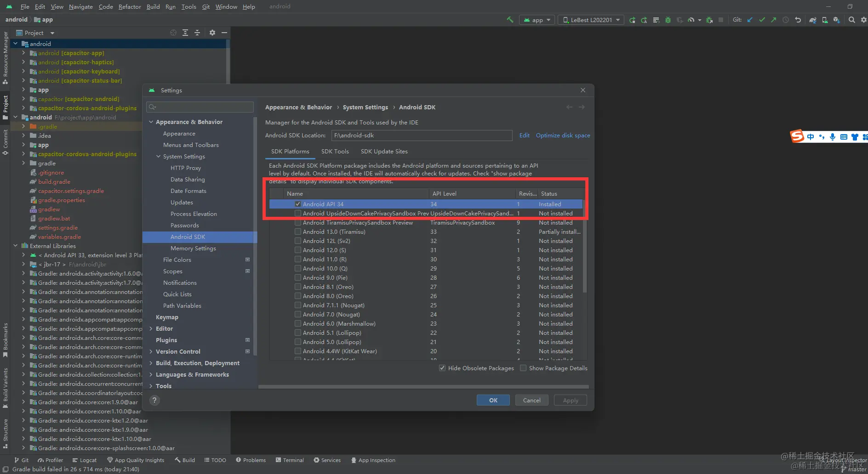Image resolution: width=868 pixels, height=474 pixels.
Task: Click the Apply Changes and Restart Activity icon
Action: [644, 20]
